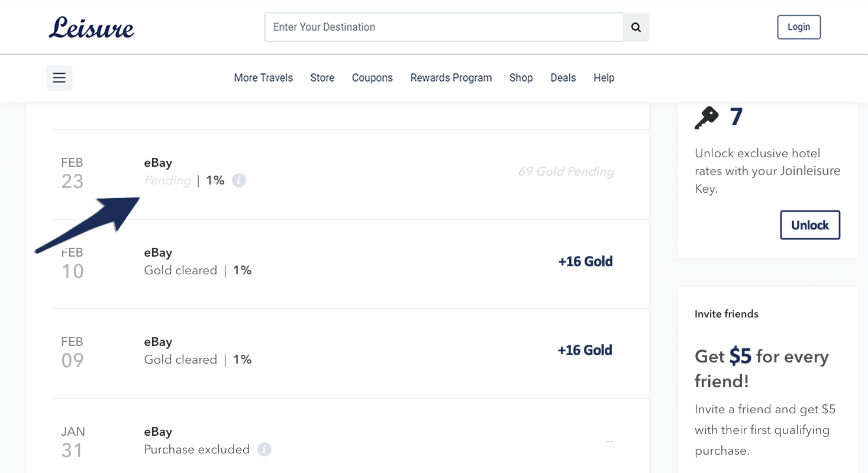868x473 pixels.
Task: Open the Store menu item
Action: [322, 77]
